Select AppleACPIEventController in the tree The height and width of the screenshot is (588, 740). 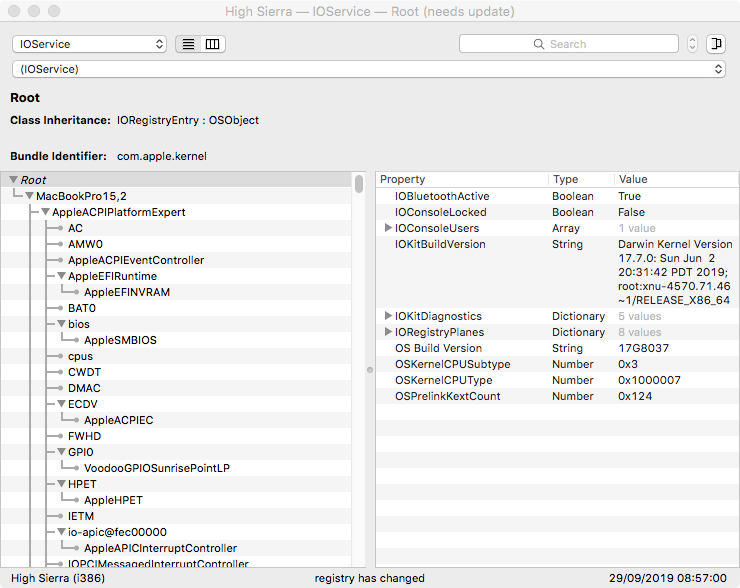tap(136, 260)
